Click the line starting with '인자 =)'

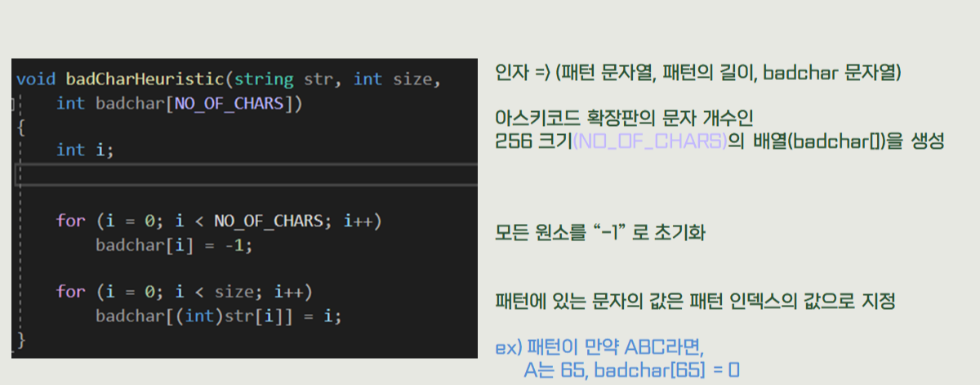pyautogui.click(x=698, y=72)
